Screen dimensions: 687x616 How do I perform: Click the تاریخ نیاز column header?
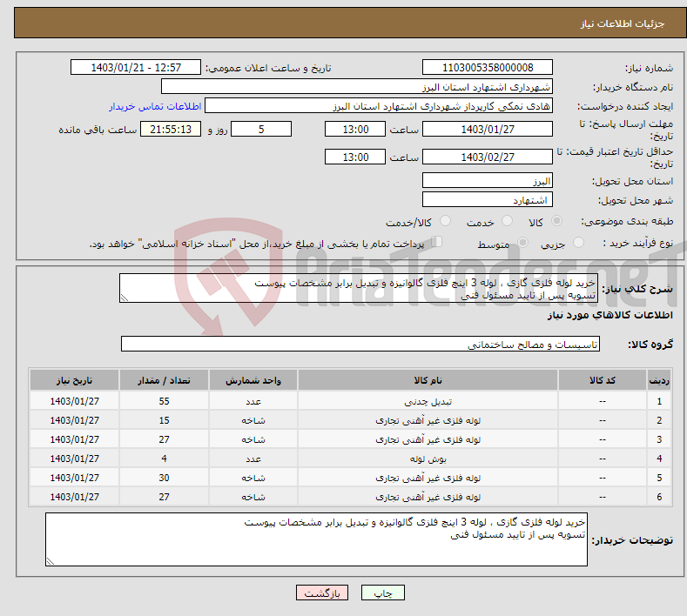pyautogui.click(x=75, y=380)
